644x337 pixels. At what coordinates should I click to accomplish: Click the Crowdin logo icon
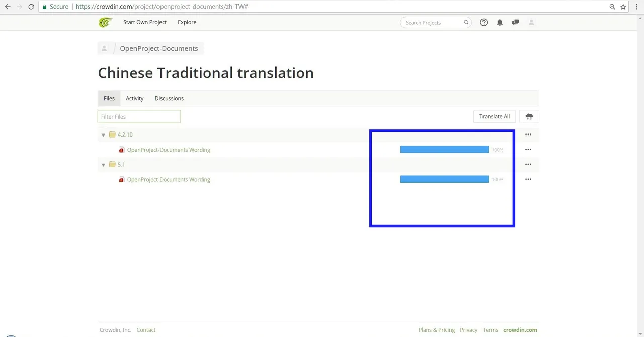coord(106,22)
